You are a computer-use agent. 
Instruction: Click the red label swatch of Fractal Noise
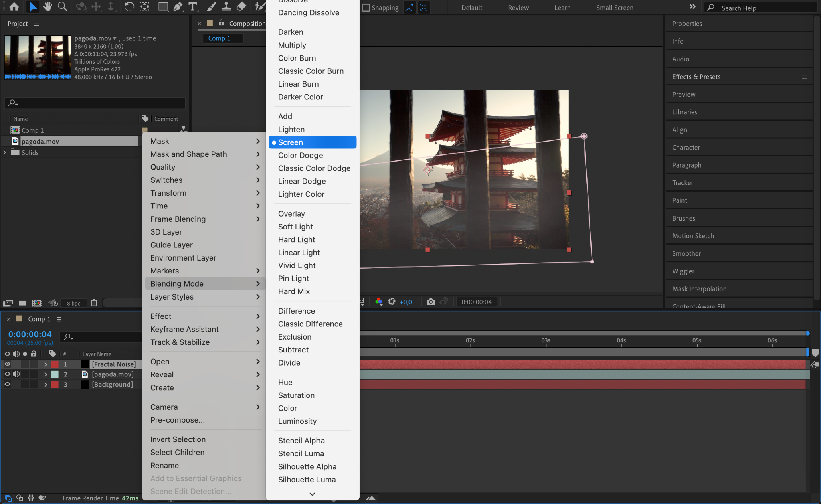(55, 364)
